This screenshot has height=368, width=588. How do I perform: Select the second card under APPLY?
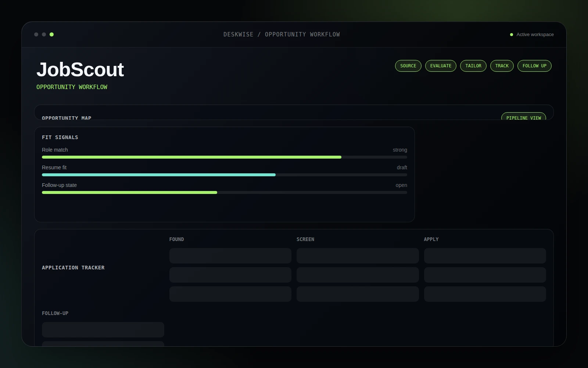485,275
